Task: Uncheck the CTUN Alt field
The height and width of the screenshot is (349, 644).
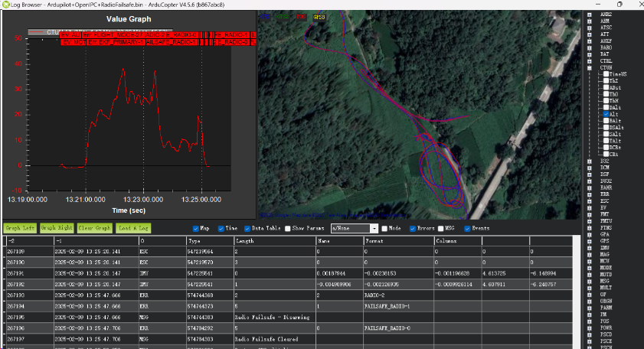Action: coord(606,114)
